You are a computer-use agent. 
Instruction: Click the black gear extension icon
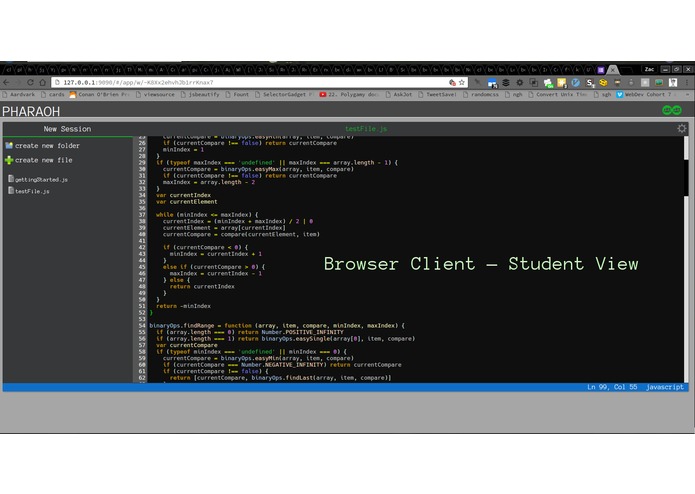pyautogui.click(x=519, y=82)
